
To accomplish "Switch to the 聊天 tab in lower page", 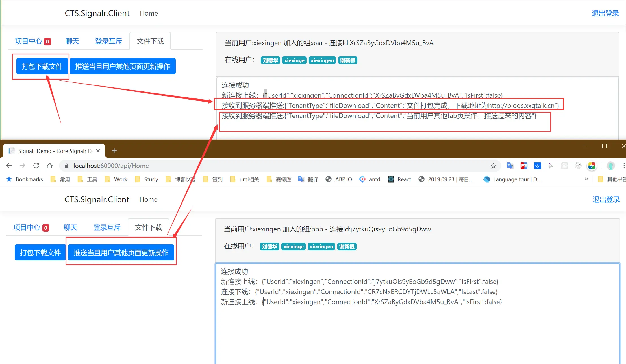I will click(70, 227).
